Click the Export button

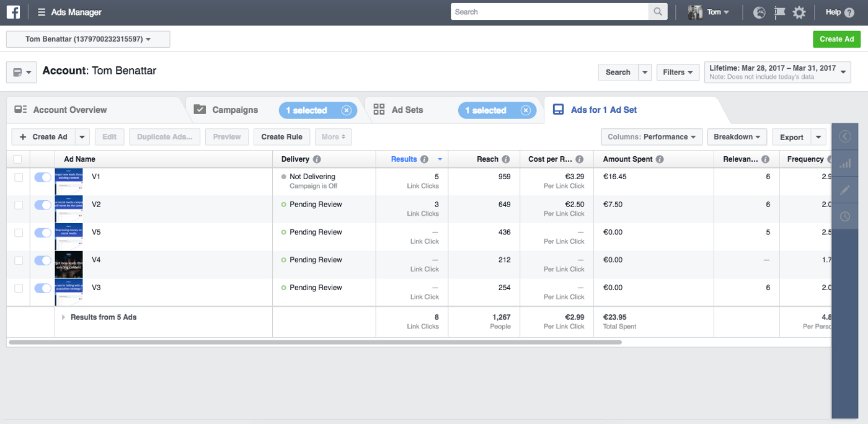(x=792, y=137)
